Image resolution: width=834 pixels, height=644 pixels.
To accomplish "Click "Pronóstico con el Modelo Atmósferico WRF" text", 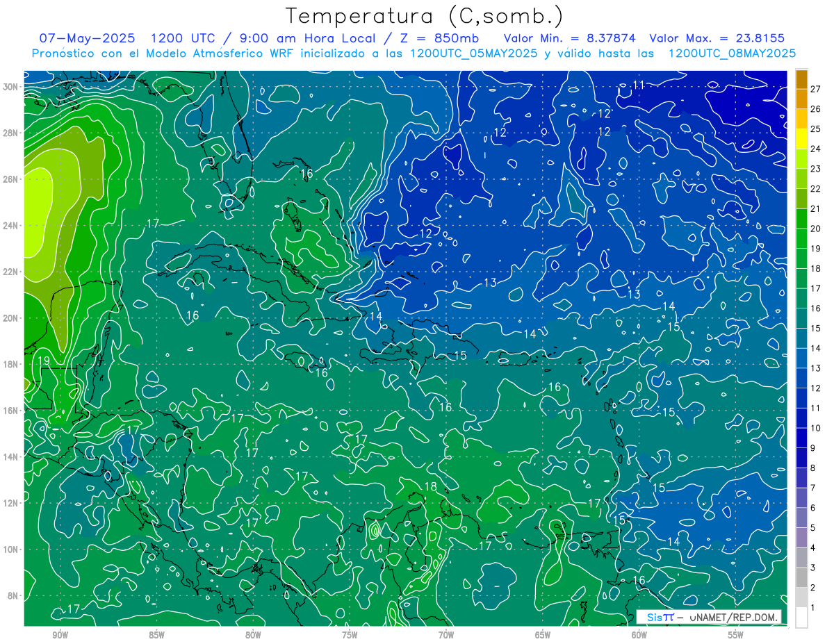I will 164,53.
